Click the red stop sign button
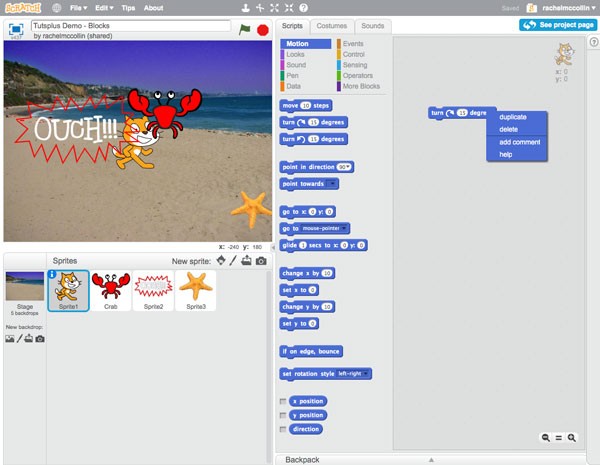This screenshot has height=465, width=600. tap(263, 30)
